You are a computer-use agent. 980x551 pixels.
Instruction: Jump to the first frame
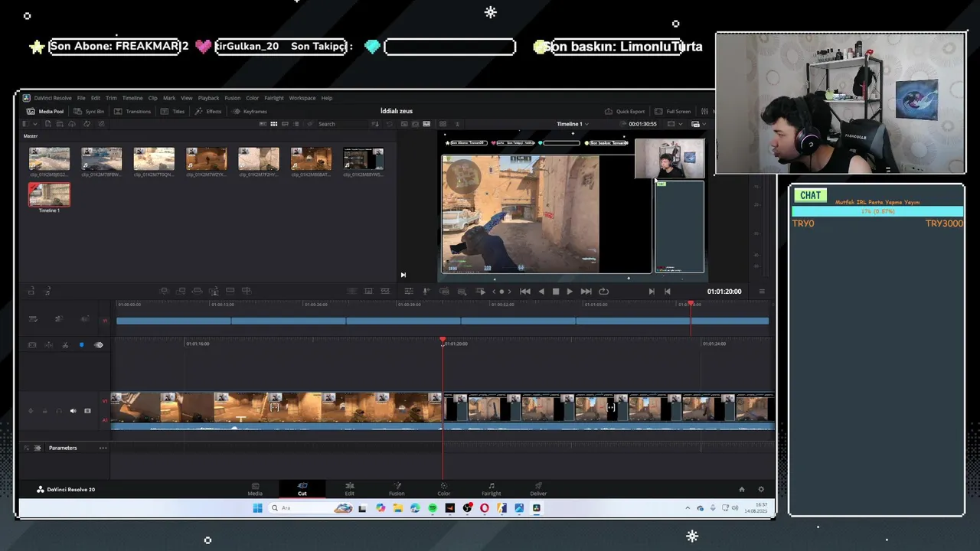pos(525,292)
